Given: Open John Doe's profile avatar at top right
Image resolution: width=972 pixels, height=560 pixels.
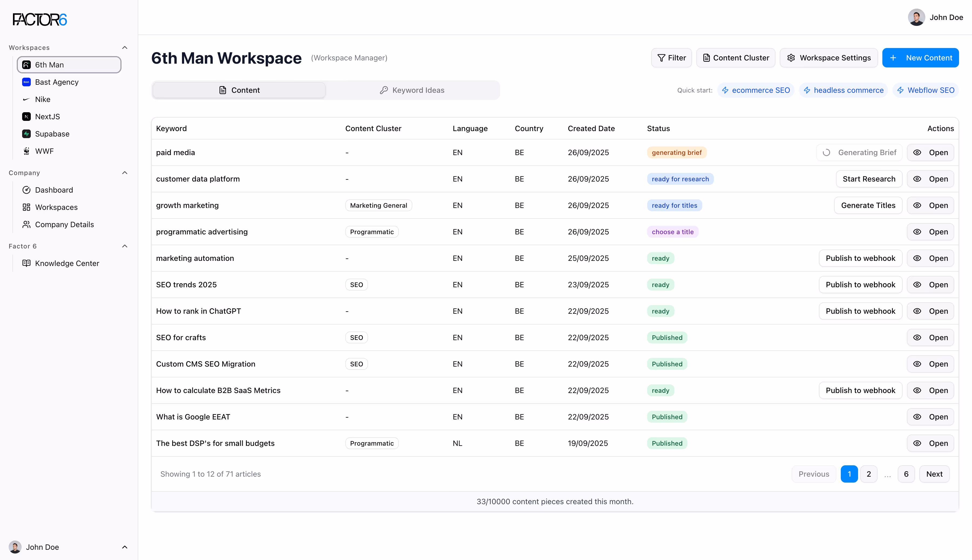Looking at the screenshot, I should (917, 17).
